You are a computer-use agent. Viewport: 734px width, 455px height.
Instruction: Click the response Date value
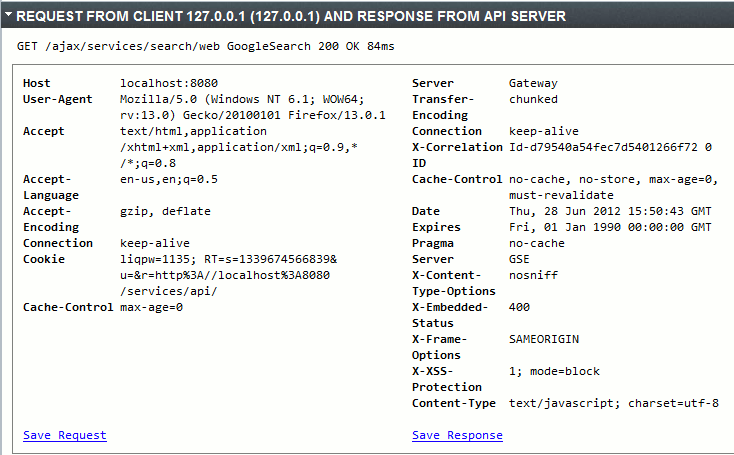pyautogui.click(x=610, y=212)
